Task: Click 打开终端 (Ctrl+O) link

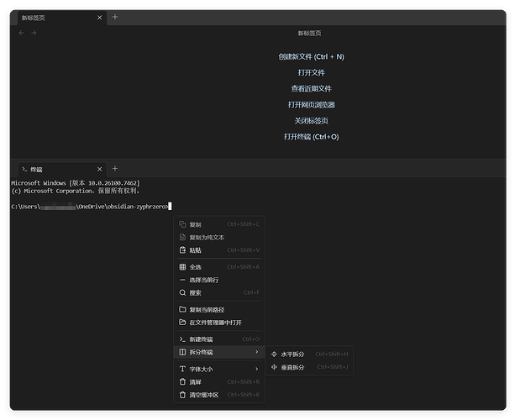Action: (312, 137)
